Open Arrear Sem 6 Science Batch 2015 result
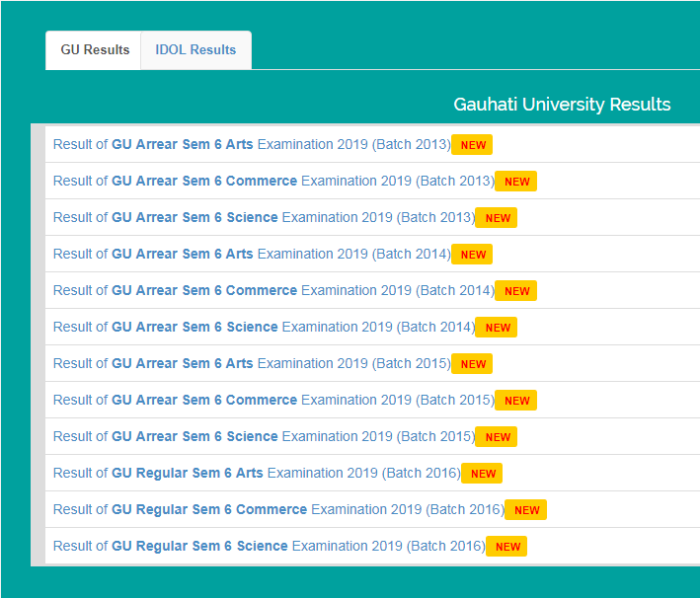The height and width of the screenshot is (598, 700). point(265,436)
